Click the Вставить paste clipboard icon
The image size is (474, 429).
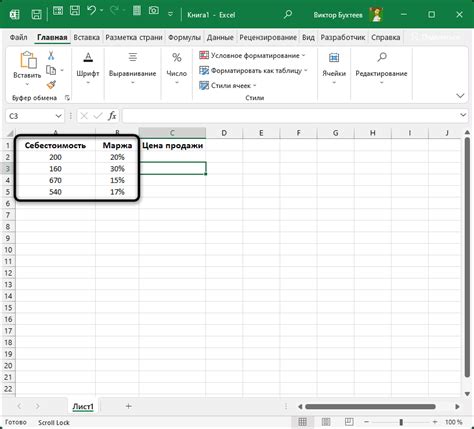pyautogui.click(x=28, y=60)
